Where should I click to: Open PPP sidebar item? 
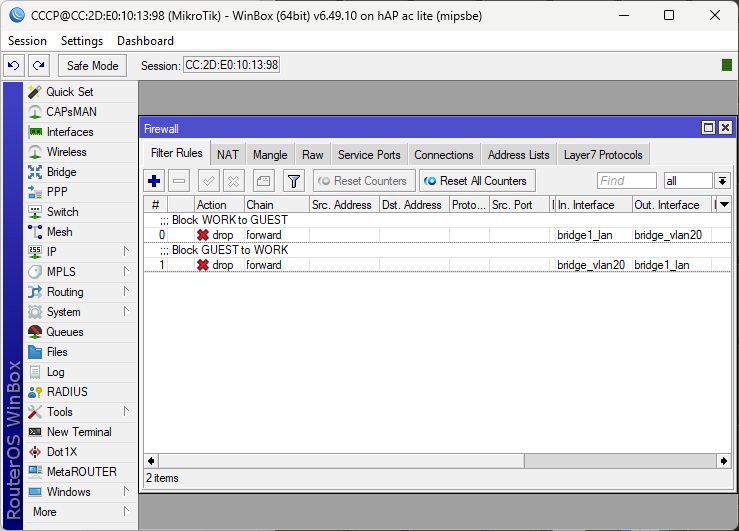click(81, 192)
